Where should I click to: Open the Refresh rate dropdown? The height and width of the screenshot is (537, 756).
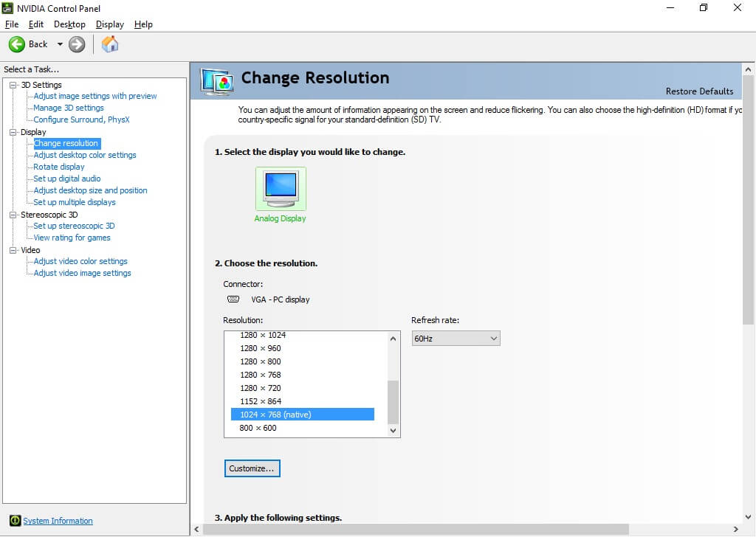click(456, 339)
